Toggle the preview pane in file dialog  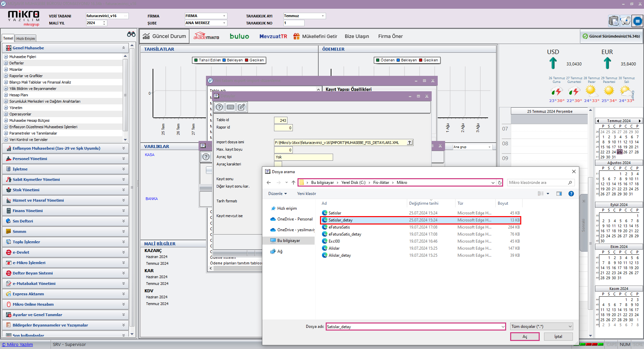(559, 194)
